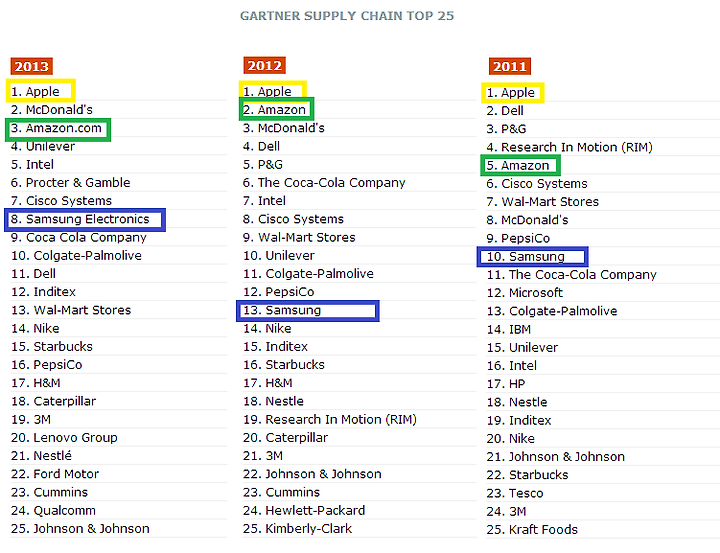Screen dimensions: 720x553
Task: Select '25. Kimberly-Clark' in 2012 list
Action: 298,529
